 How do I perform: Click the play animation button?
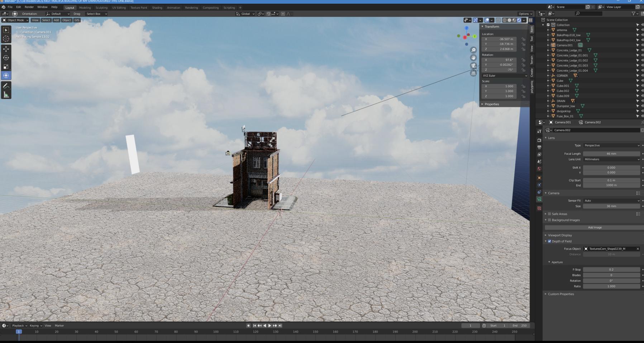coord(269,326)
